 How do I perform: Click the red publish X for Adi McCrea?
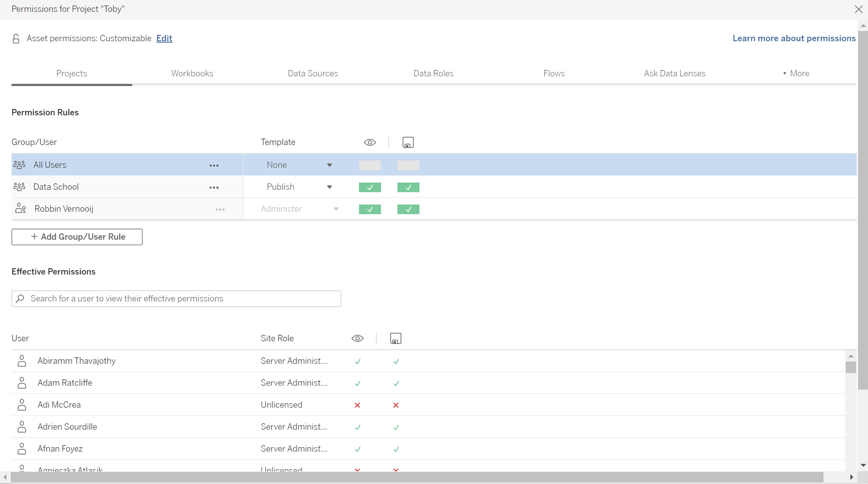[x=396, y=405]
